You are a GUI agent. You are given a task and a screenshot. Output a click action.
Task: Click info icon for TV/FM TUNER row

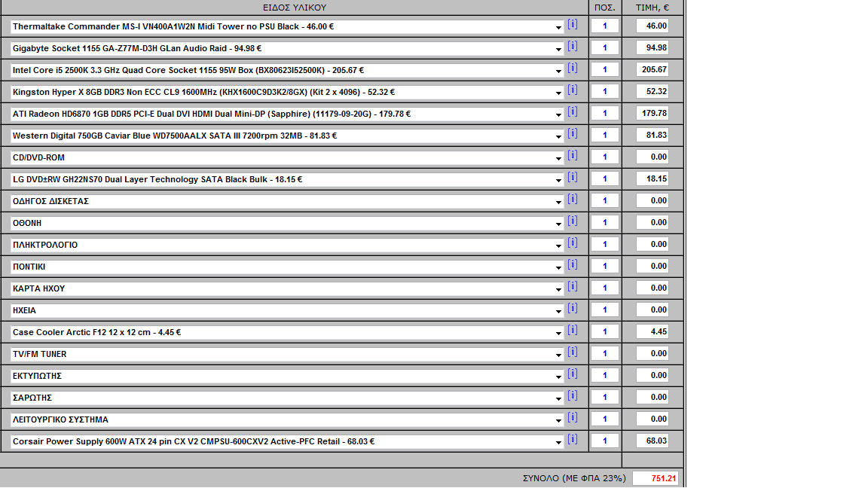tap(573, 352)
